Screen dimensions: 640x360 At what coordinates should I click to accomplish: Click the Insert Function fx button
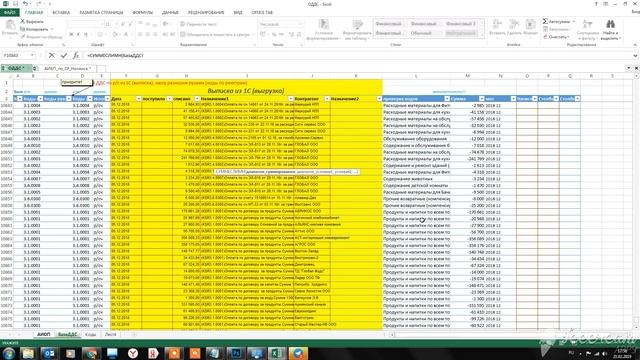(x=76, y=55)
